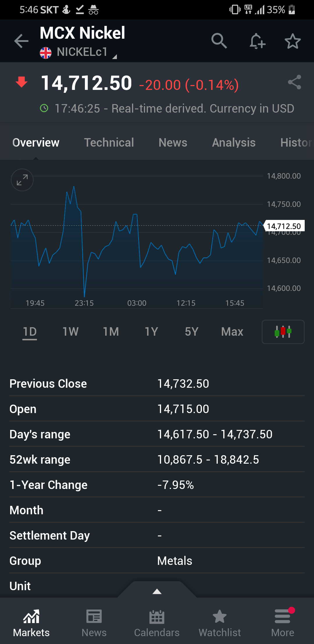Open News in bottom navigation
Screen dimensions: 314x644
[x=94, y=623]
